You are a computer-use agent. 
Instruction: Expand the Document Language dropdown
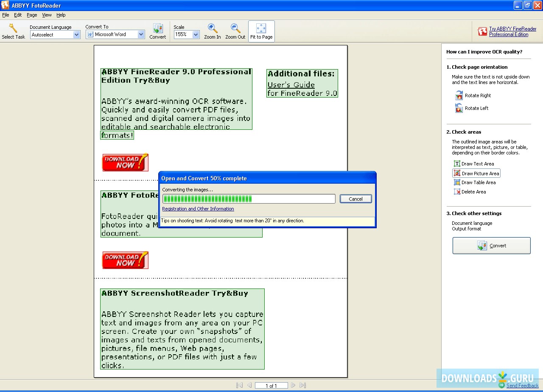pyautogui.click(x=77, y=35)
